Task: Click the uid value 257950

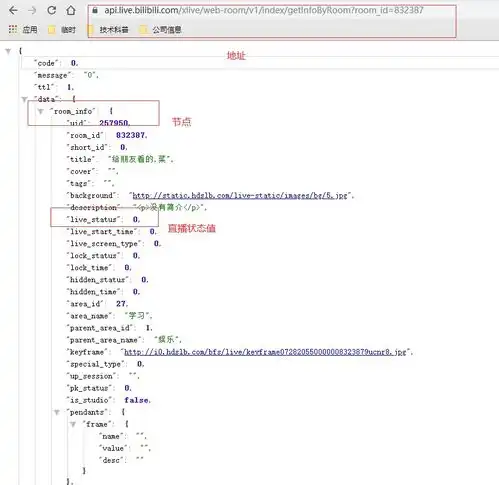Action: tap(114, 123)
